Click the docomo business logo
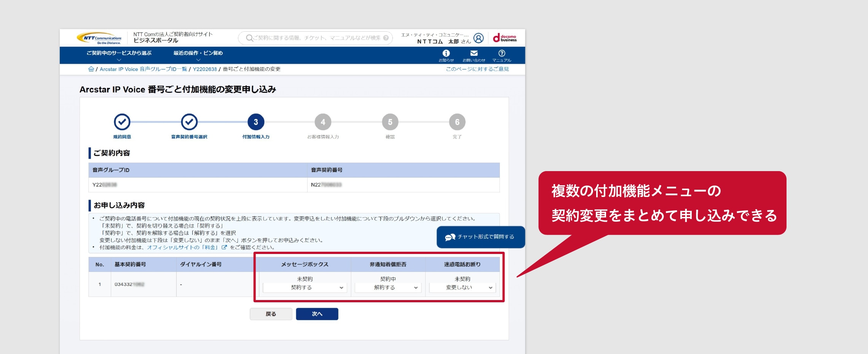Image resolution: width=868 pixels, height=354 pixels. [505, 38]
